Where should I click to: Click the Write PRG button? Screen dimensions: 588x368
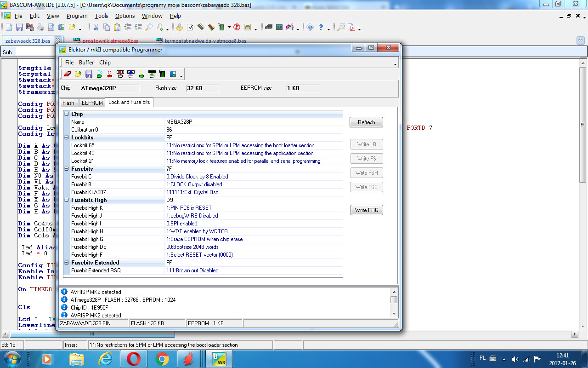coord(367,210)
